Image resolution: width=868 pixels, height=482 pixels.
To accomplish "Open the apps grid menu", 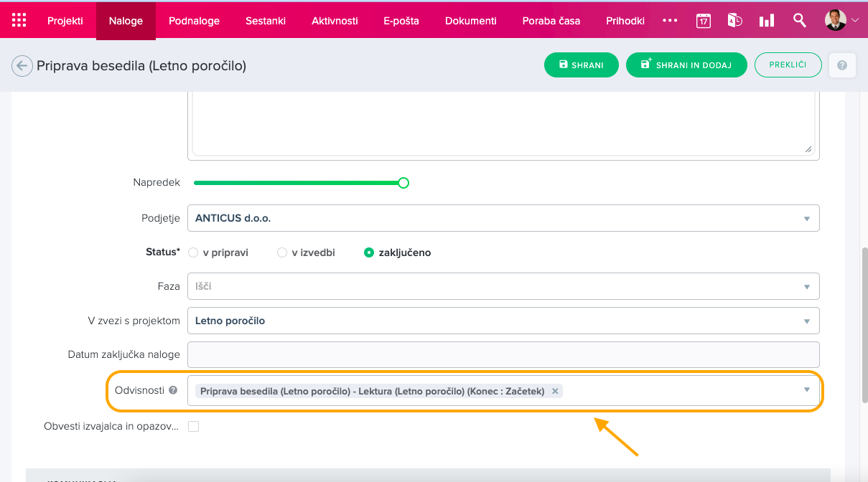I will [19, 20].
